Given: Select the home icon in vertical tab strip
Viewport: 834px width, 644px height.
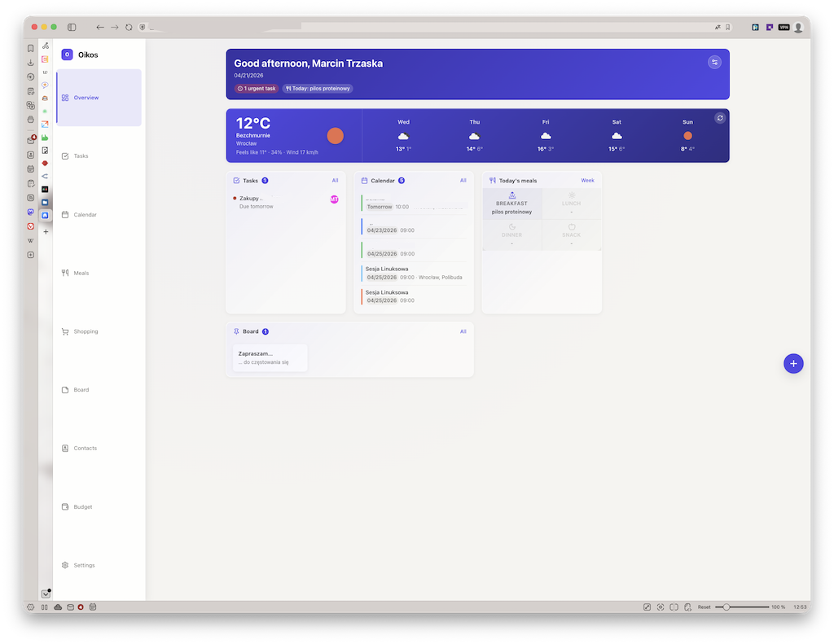Looking at the screenshot, I should (x=46, y=216).
